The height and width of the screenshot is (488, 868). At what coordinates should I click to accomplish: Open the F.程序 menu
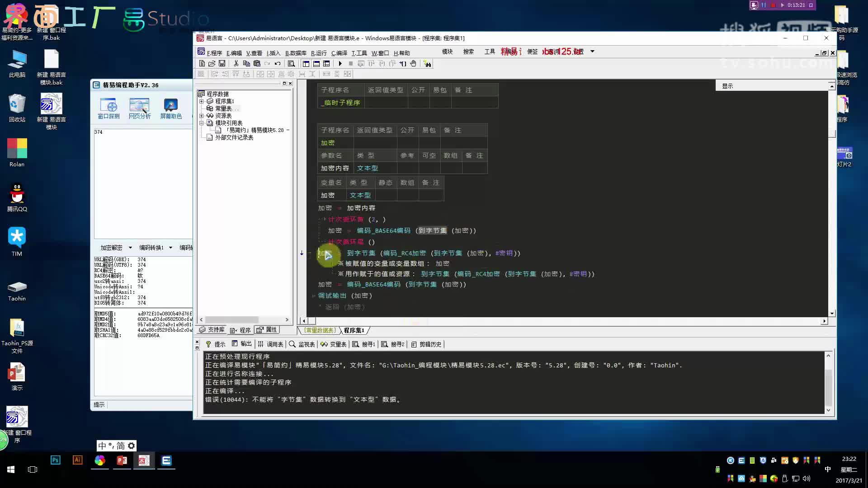click(x=214, y=53)
